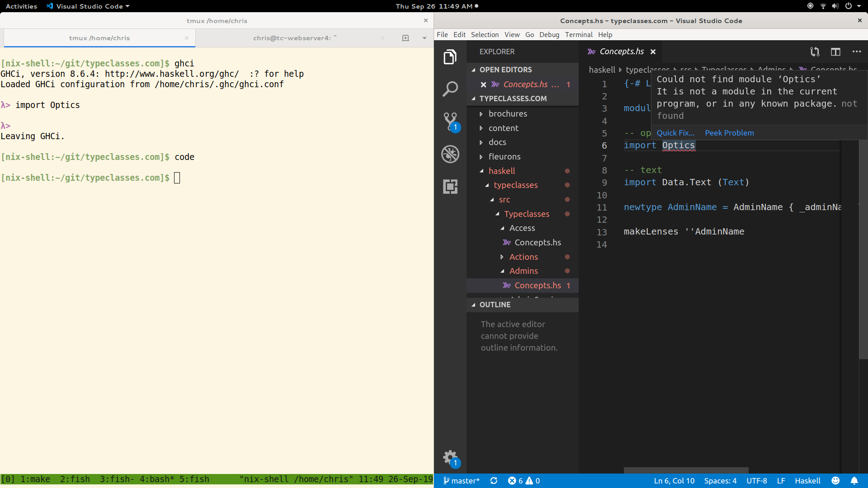The image size is (868, 488).
Task: Select Concepts.hs under Admins folder
Action: (x=523, y=286)
